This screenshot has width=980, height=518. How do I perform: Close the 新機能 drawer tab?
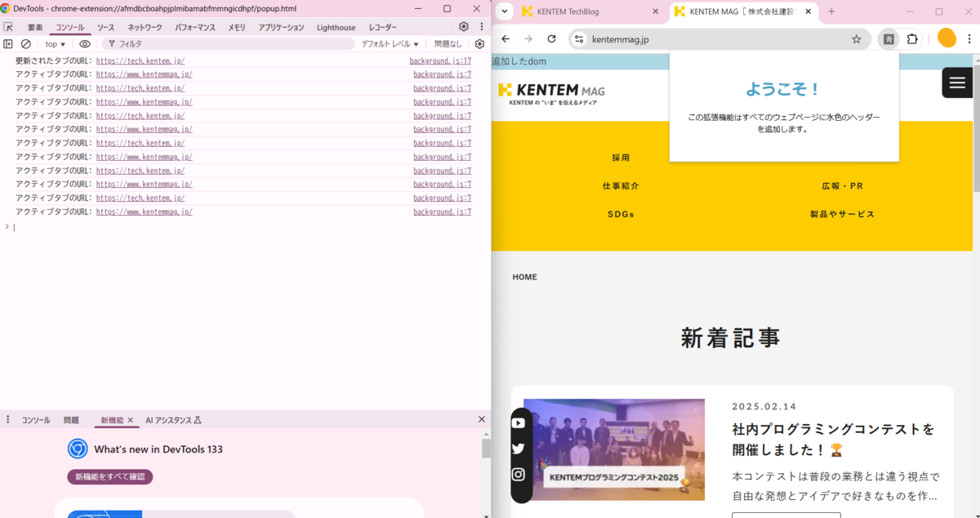(131, 420)
